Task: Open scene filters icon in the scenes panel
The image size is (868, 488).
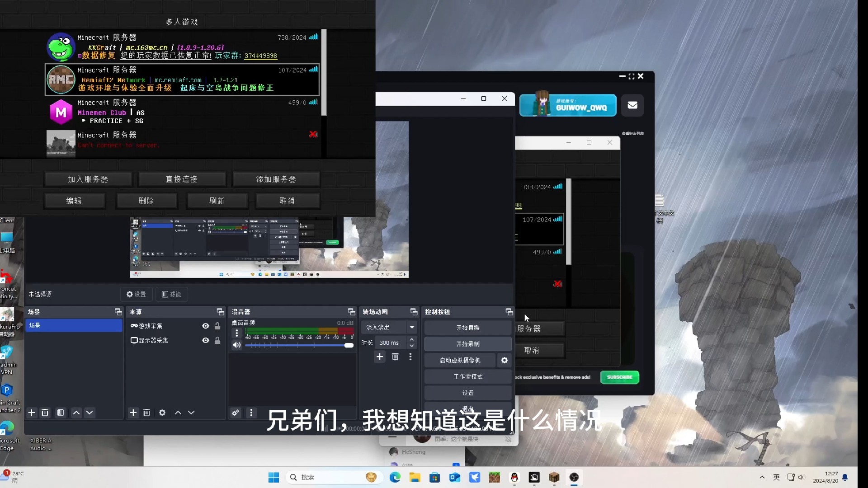Action: pos(60,413)
